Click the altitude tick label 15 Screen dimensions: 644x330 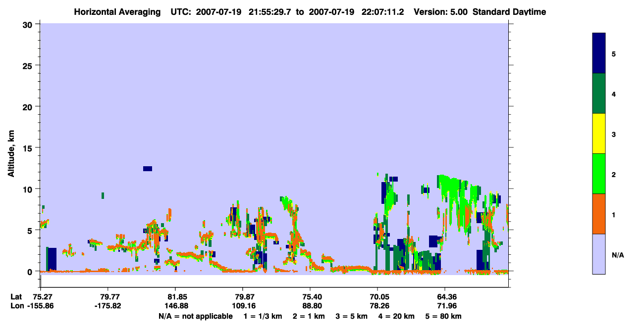click(x=29, y=148)
